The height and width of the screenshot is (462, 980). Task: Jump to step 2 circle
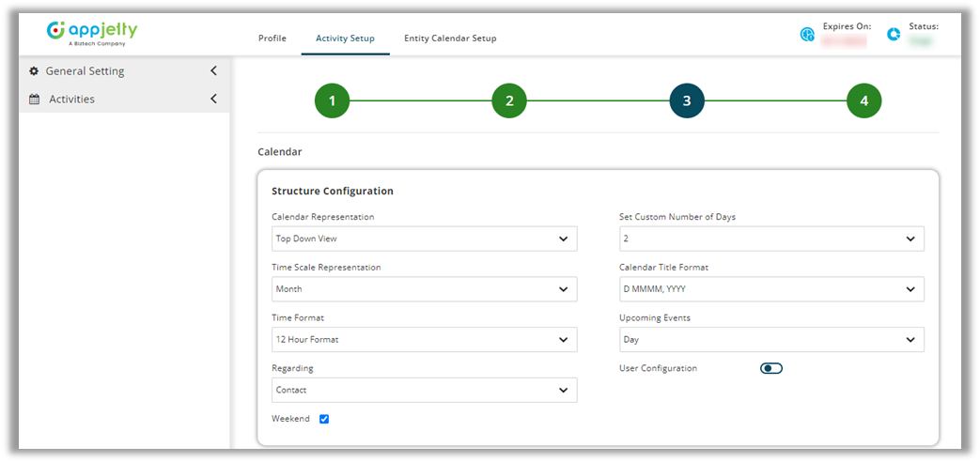(509, 101)
